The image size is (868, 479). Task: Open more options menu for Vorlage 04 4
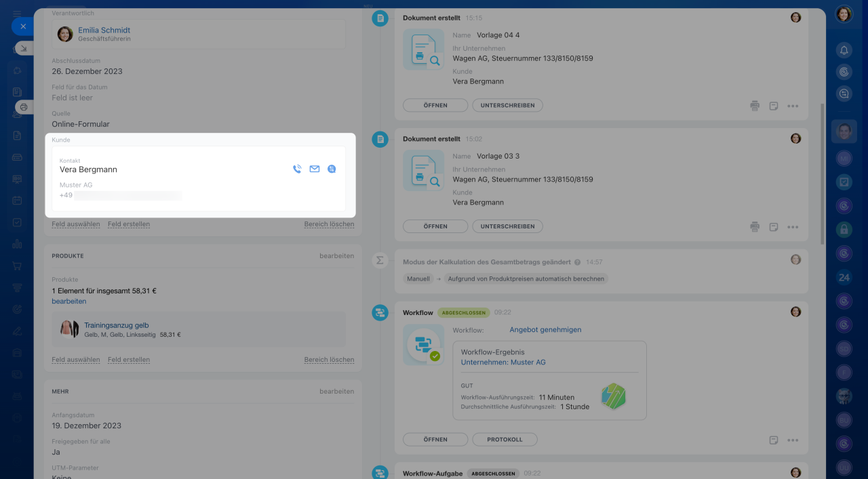tap(793, 106)
